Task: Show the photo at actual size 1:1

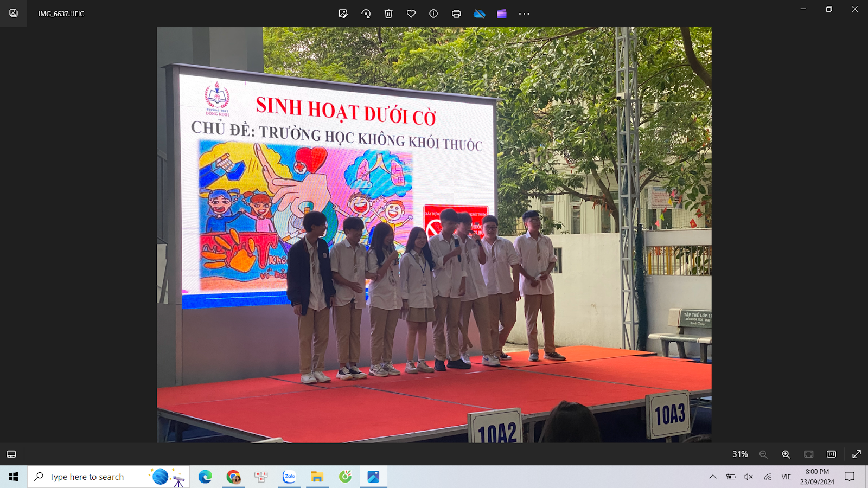Action: click(831, 454)
